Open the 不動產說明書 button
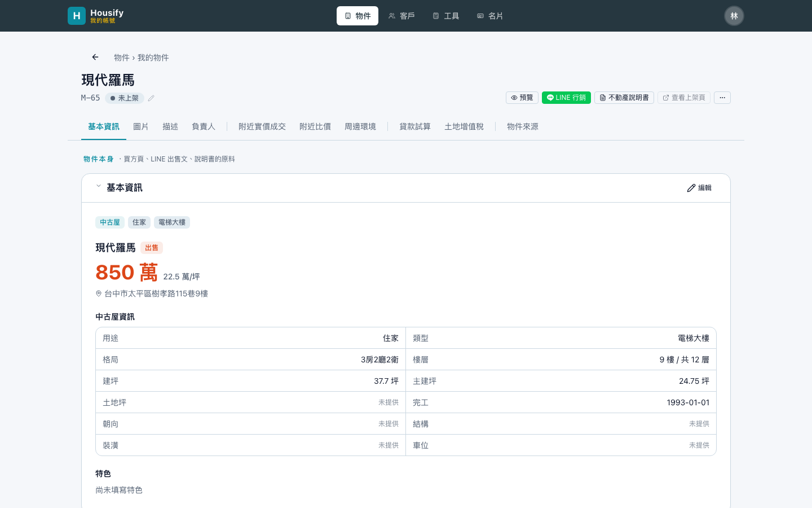Viewport: 812px width, 508px height. pos(624,98)
